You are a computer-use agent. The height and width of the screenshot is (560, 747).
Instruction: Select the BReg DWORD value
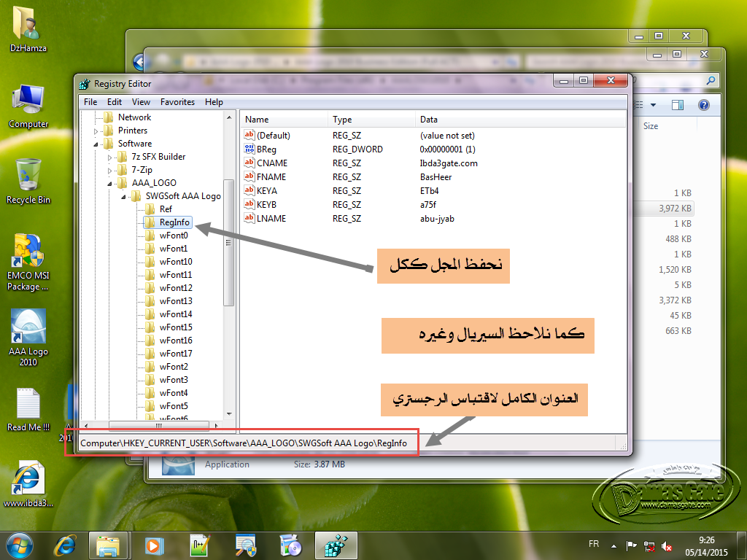pyautogui.click(x=266, y=149)
